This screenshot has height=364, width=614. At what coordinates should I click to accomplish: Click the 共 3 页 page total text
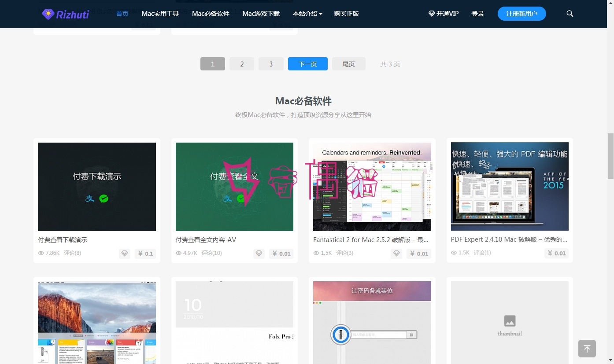pos(390,64)
